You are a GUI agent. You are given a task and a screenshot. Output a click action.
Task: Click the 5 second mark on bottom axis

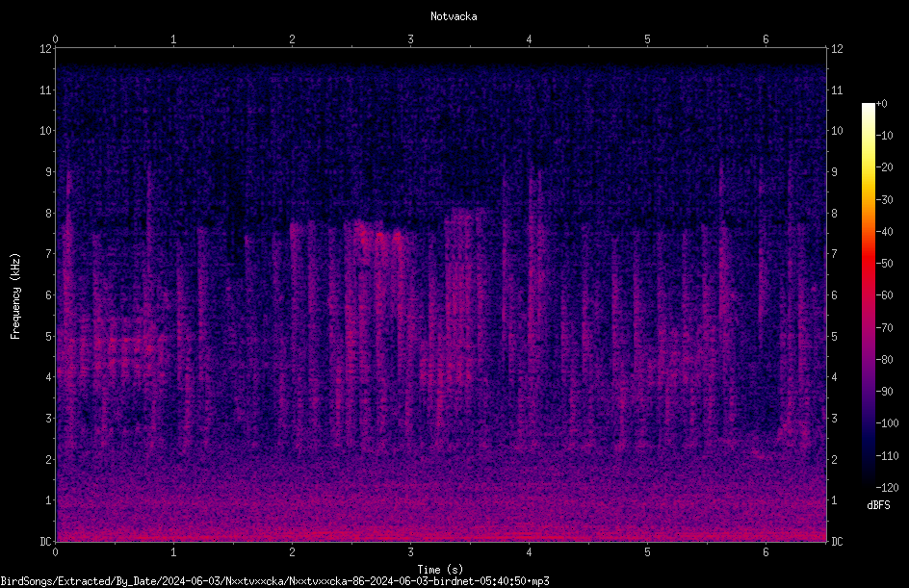[647, 552]
